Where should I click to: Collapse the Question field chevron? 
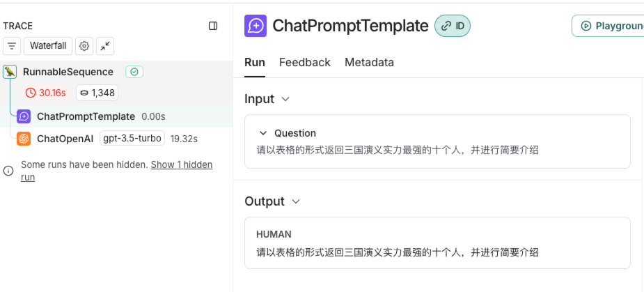point(263,133)
